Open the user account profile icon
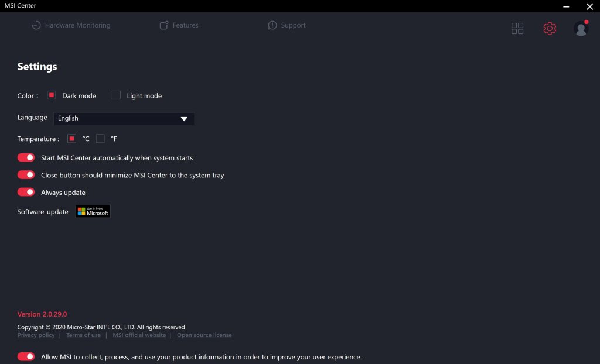Screen dimensions: 600x364 click(581, 28)
